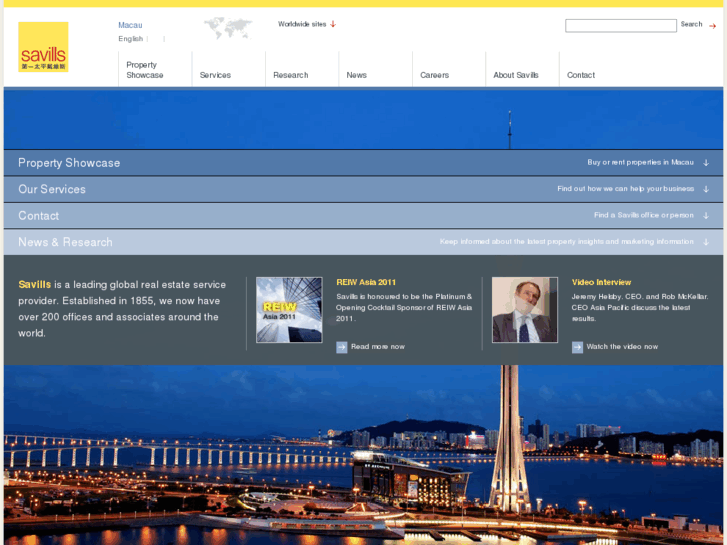Open REIW Asia 2011 thumbnail image
The image size is (727, 545).
click(289, 310)
